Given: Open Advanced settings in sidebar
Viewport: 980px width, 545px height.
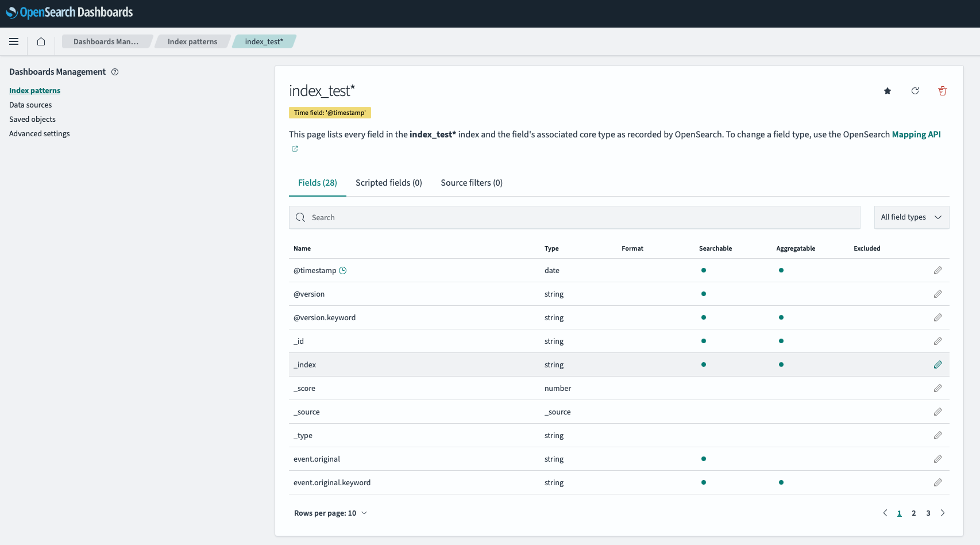Looking at the screenshot, I should [x=40, y=133].
